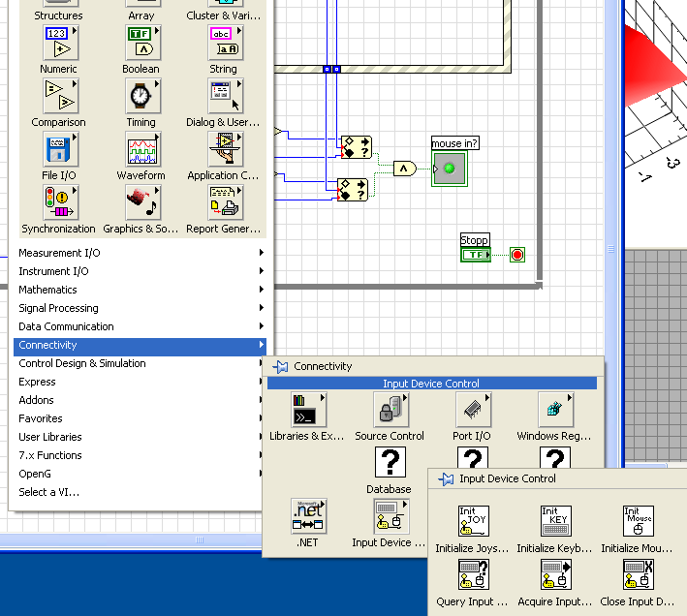Open the String functions palette
Screen dimensions: 687x616
225,43
